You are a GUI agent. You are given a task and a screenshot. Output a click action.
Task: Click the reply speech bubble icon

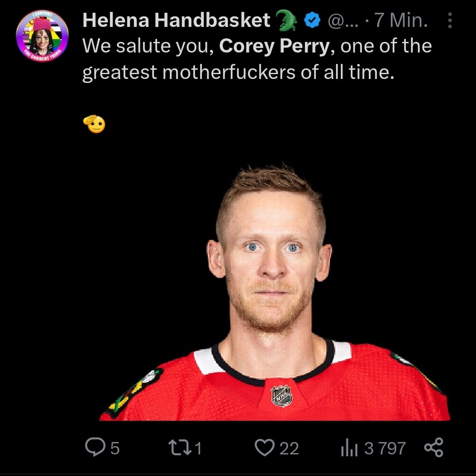click(x=94, y=448)
